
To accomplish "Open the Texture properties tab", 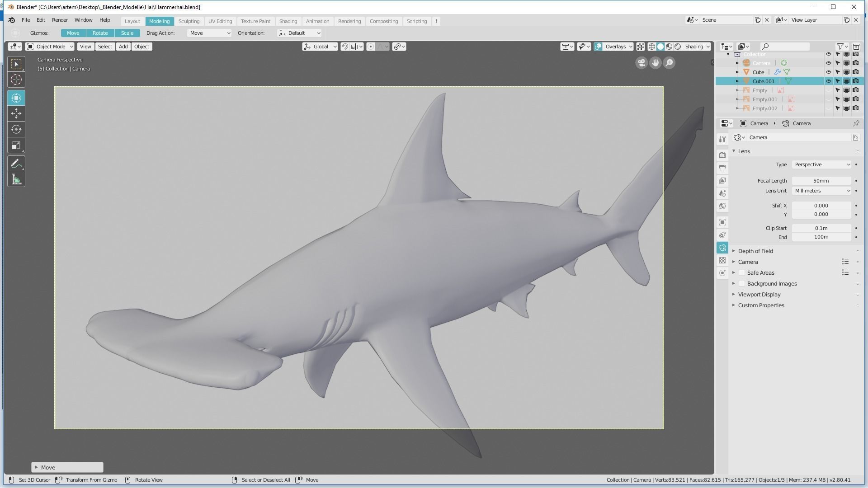I will click(x=722, y=260).
